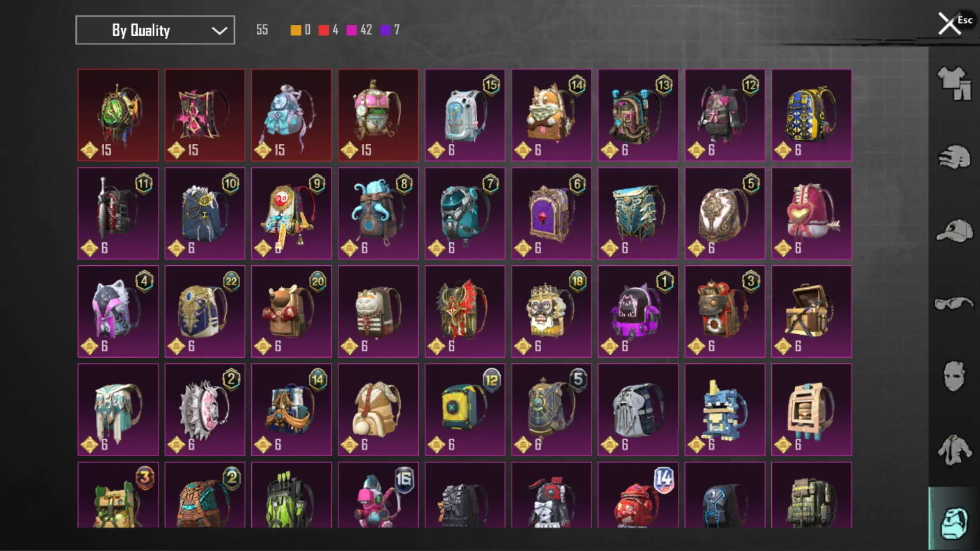Open the face mask category icon
This screenshot has height=551, width=980.
tap(954, 376)
